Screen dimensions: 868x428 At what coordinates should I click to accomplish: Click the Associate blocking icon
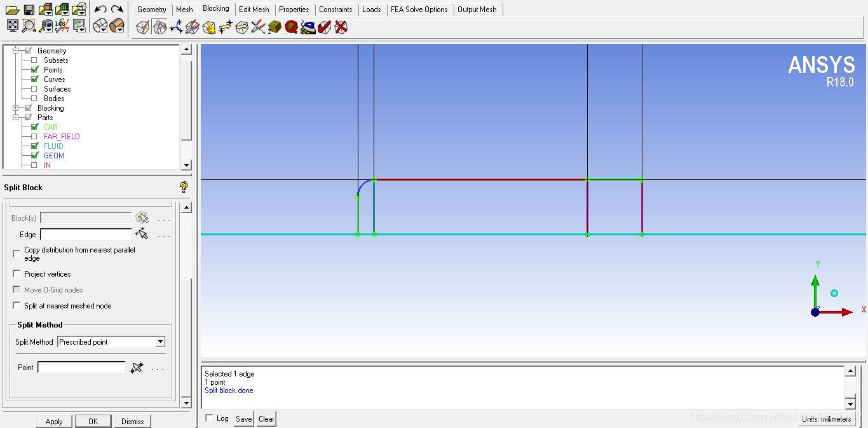point(209,27)
